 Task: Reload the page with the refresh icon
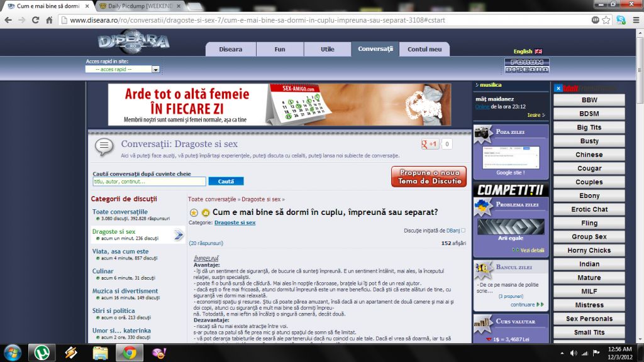pyautogui.click(x=35, y=20)
